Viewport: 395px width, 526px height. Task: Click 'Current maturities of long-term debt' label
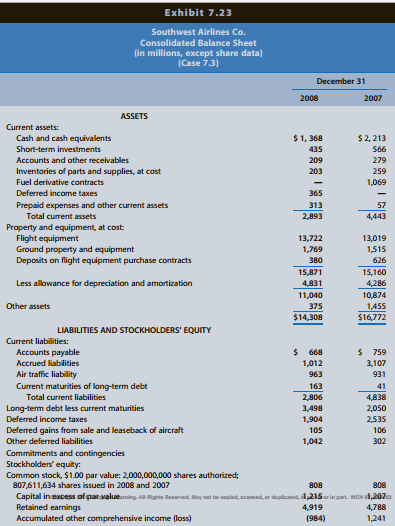coord(82,386)
